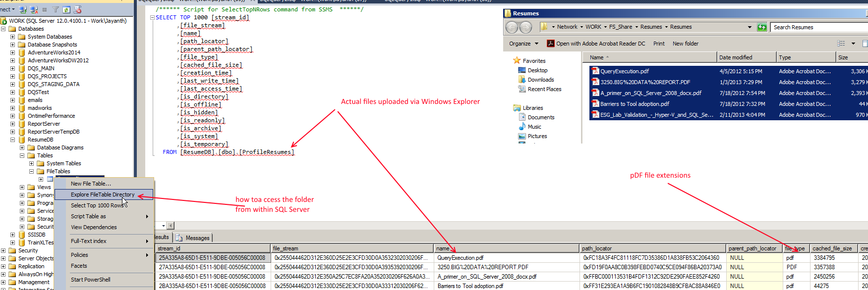
Task: Choose New File Table from context menu
Action: click(104, 184)
